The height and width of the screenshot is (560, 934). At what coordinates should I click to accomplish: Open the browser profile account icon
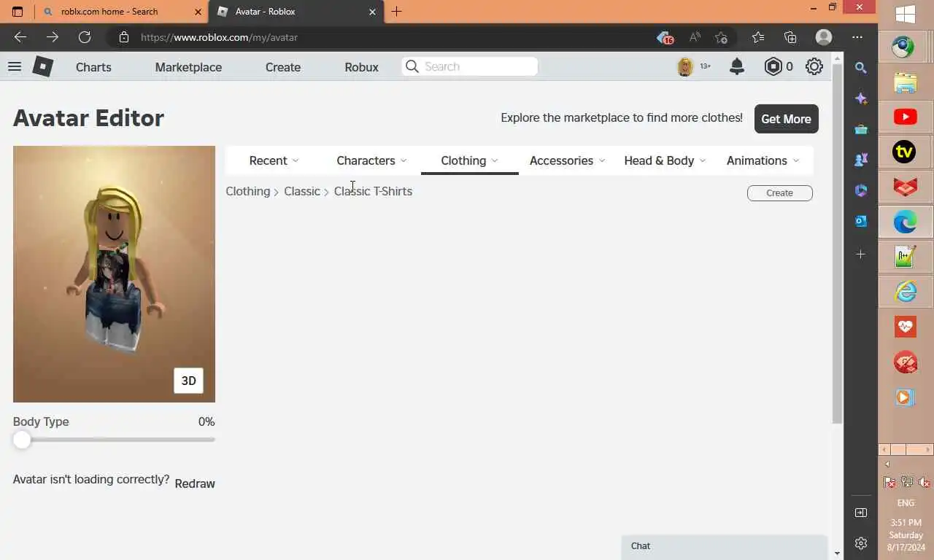point(824,37)
